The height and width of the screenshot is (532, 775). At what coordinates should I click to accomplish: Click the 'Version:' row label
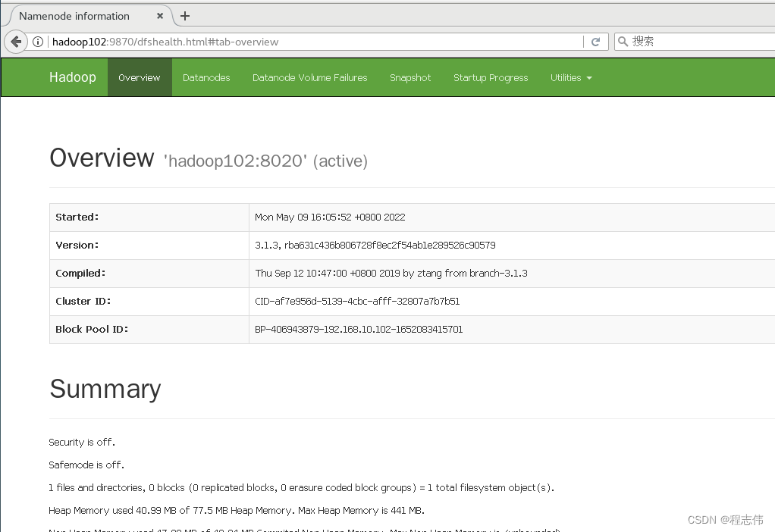[77, 245]
